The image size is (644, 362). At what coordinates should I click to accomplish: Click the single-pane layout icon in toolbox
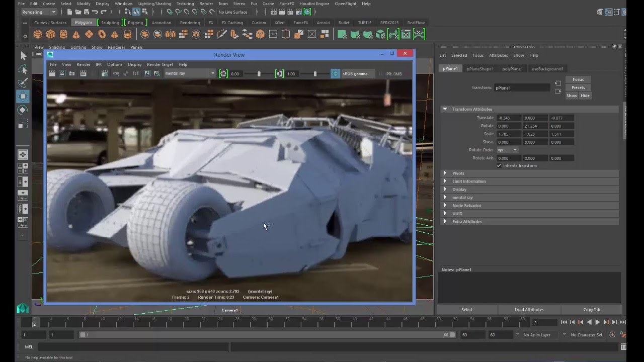click(x=23, y=154)
